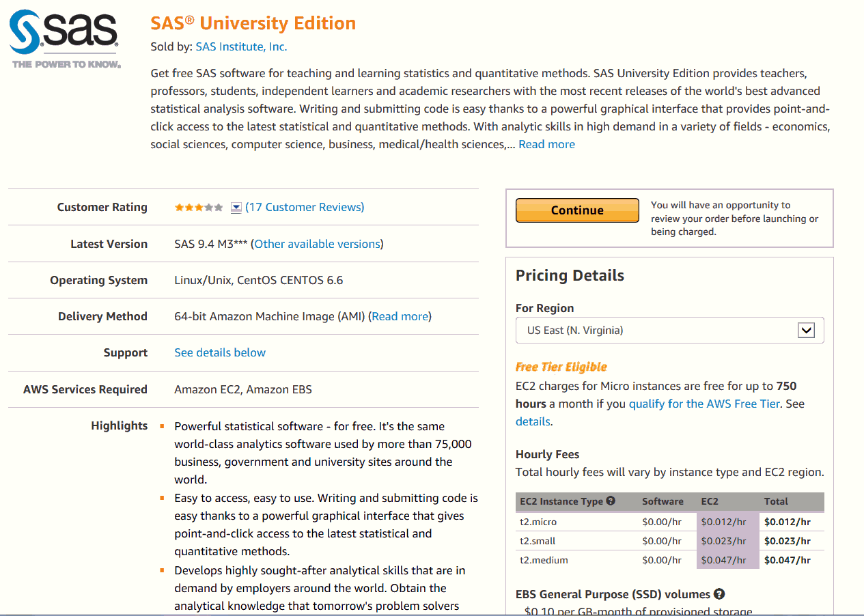Click the star rating icons
Image resolution: width=864 pixels, height=616 pixels.
tap(199, 207)
